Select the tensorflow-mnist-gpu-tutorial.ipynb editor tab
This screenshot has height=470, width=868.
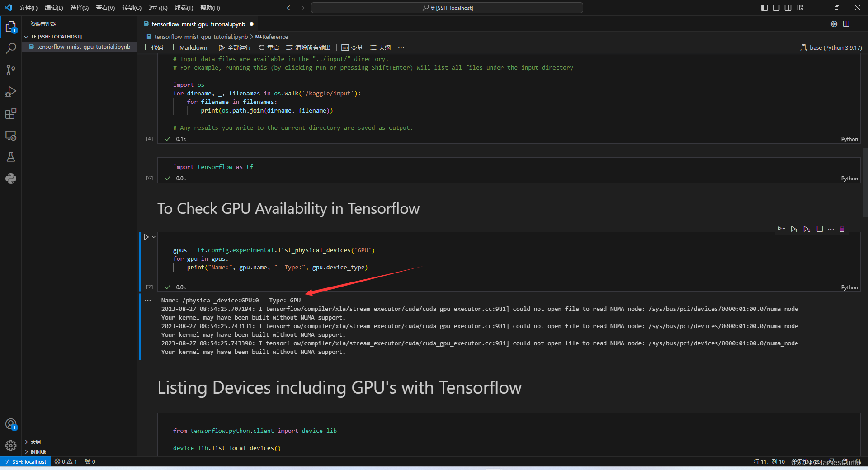198,24
